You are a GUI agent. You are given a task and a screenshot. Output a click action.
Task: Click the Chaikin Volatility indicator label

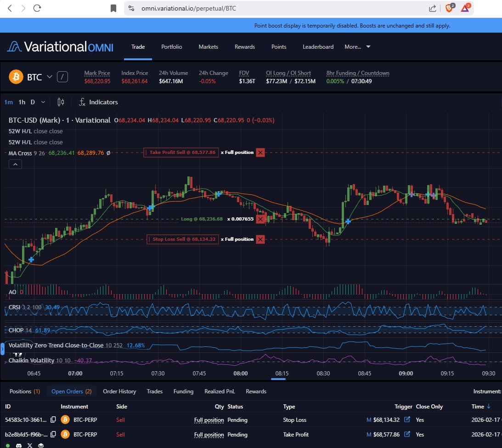coord(31,361)
